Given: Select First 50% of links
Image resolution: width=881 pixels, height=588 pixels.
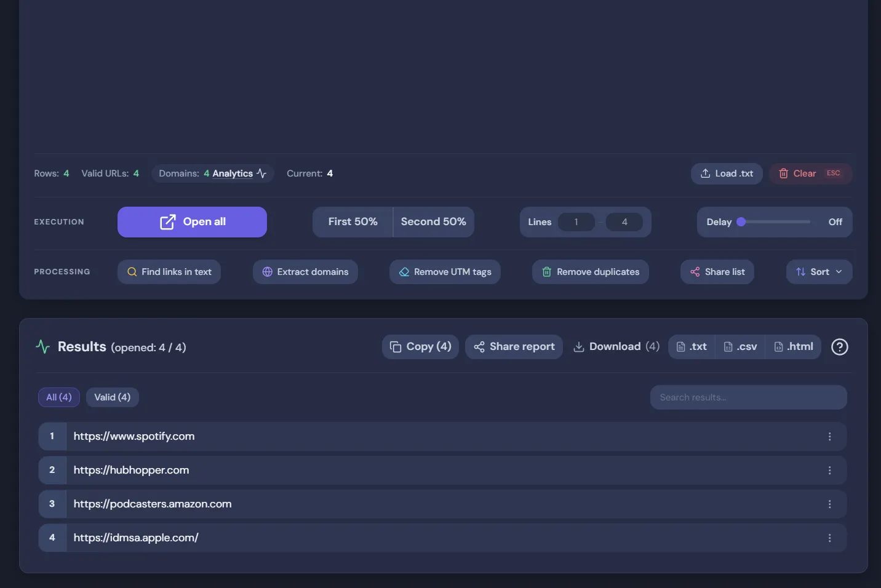Looking at the screenshot, I should click(x=353, y=222).
